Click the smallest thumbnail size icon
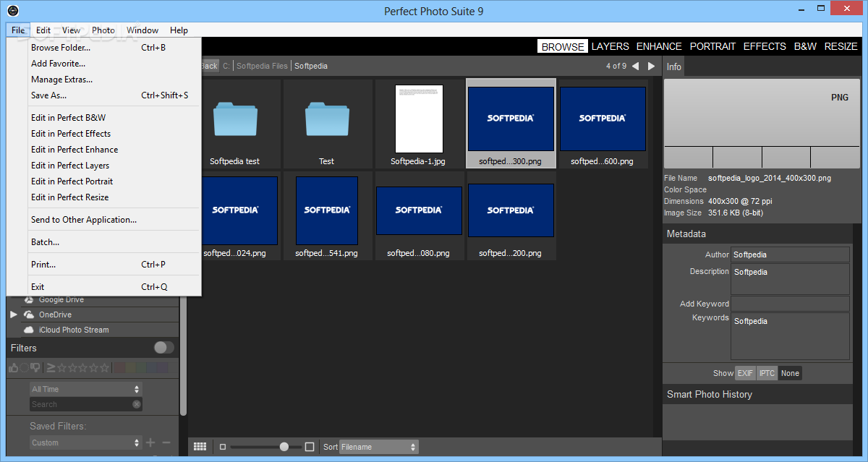 (222, 447)
